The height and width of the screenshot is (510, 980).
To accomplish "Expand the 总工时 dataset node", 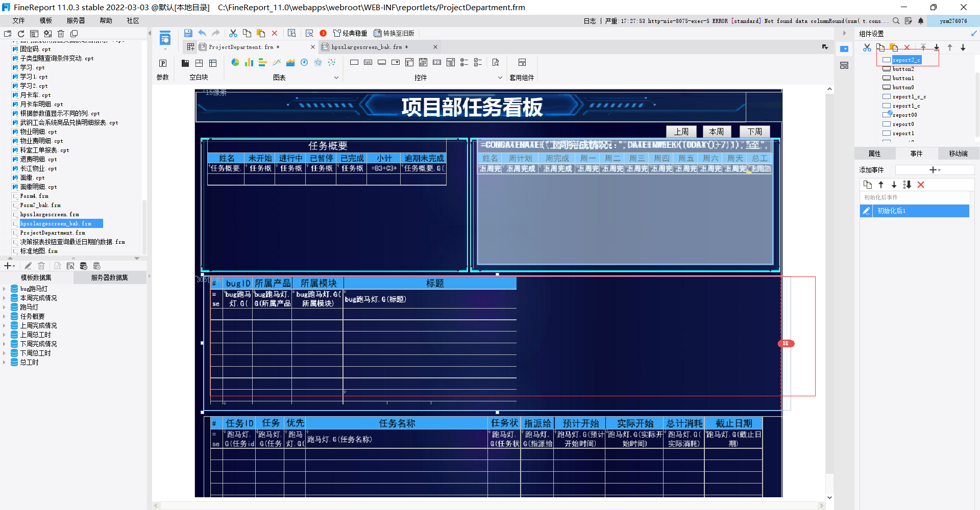I will click(4, 362).
